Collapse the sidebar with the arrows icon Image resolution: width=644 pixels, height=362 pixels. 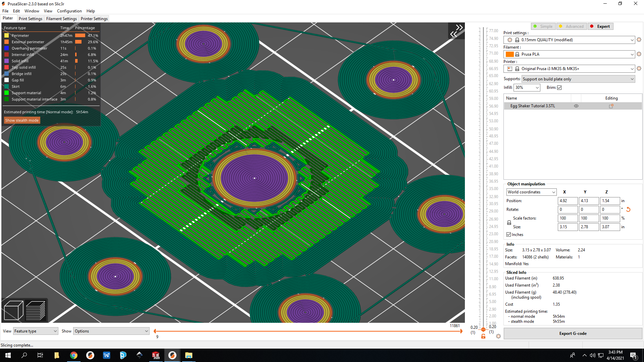click(457, 31)
